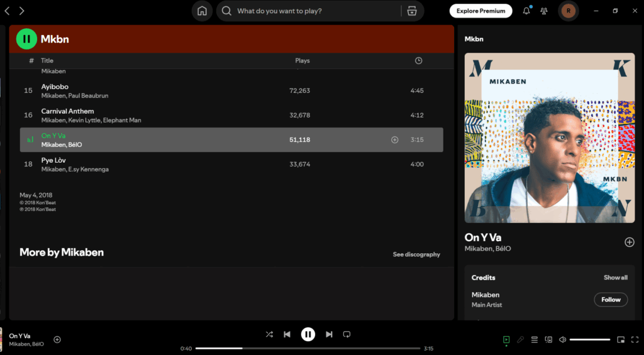The width and height of the screenshot is (644, 355).
Task: Skip to next track
Action: [x=329, y=334]
